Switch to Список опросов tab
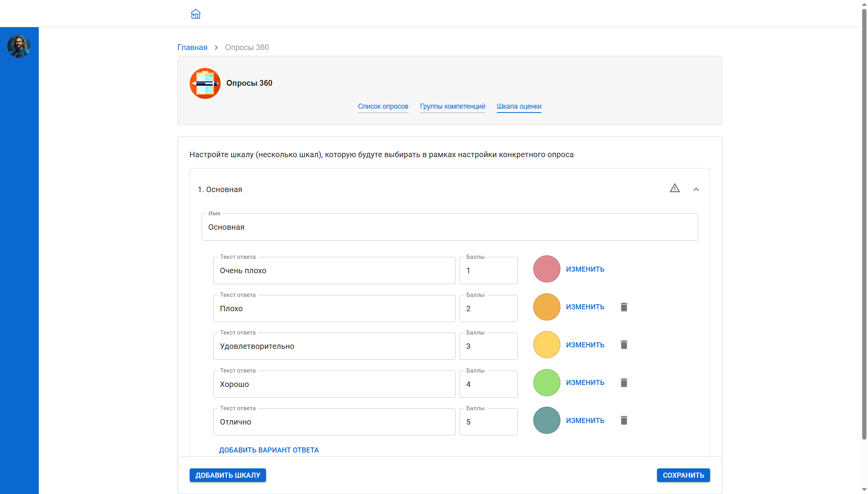 click(383, 106)
